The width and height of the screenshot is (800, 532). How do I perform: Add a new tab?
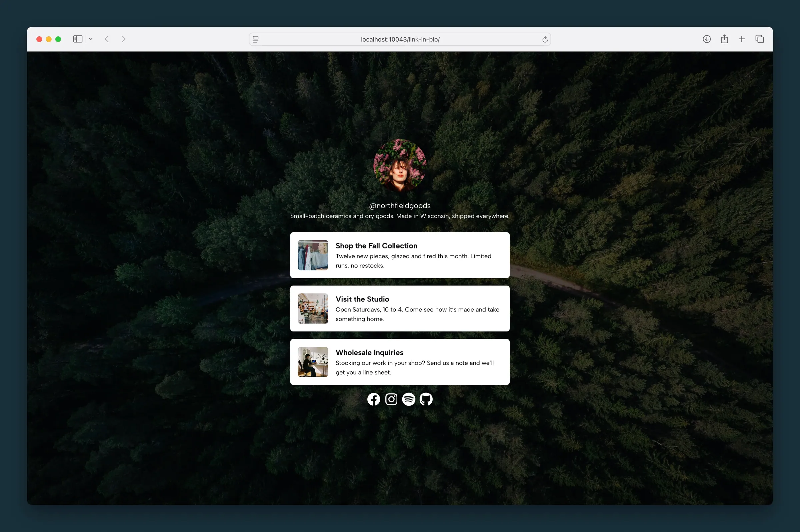tap(742, 39)
